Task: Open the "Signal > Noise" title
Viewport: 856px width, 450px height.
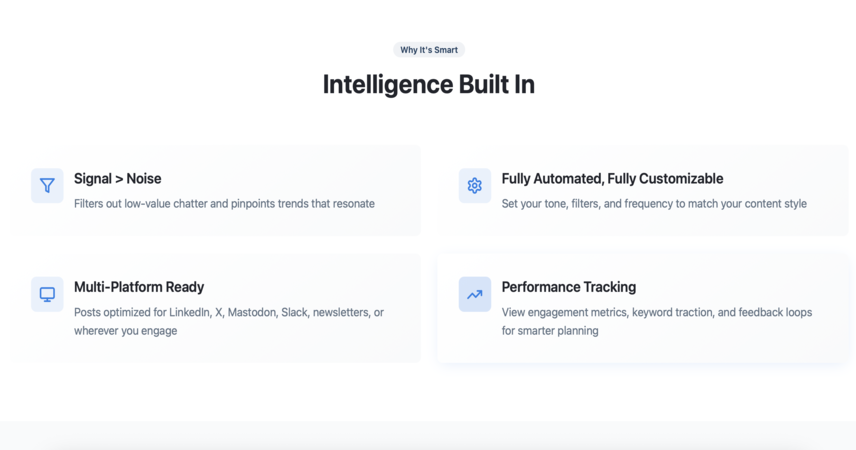Action: [117, 179]
